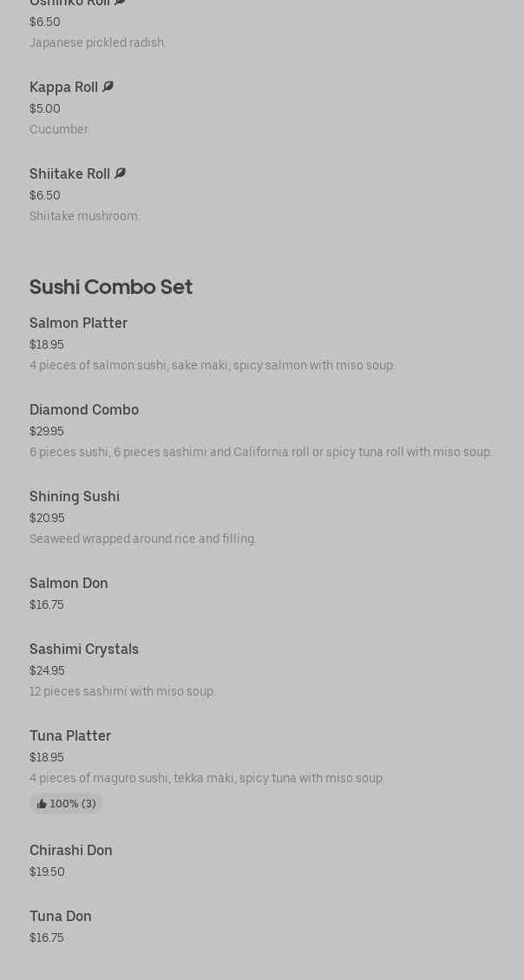Click the Salmon Platter description text
Image resolution: width=524 pixels, height=980 pixels.
coord(213,365)
